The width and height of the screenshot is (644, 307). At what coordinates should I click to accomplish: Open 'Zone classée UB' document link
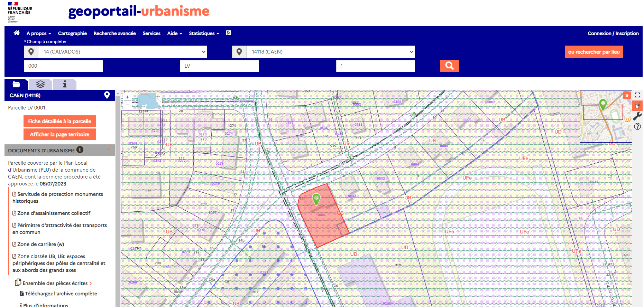pyautogui.click(x=59, y=263)
